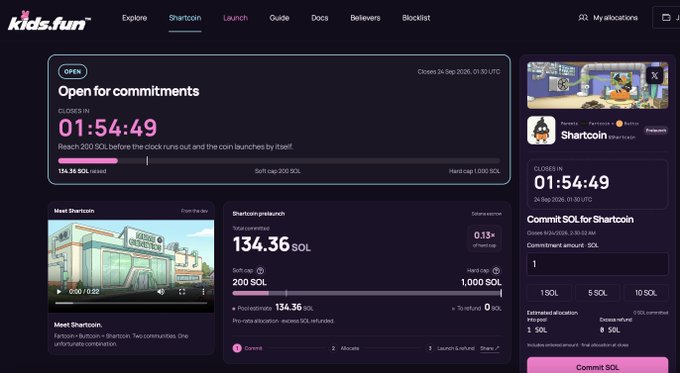
Task: Open the video in fullscreen
Action: 182,291
